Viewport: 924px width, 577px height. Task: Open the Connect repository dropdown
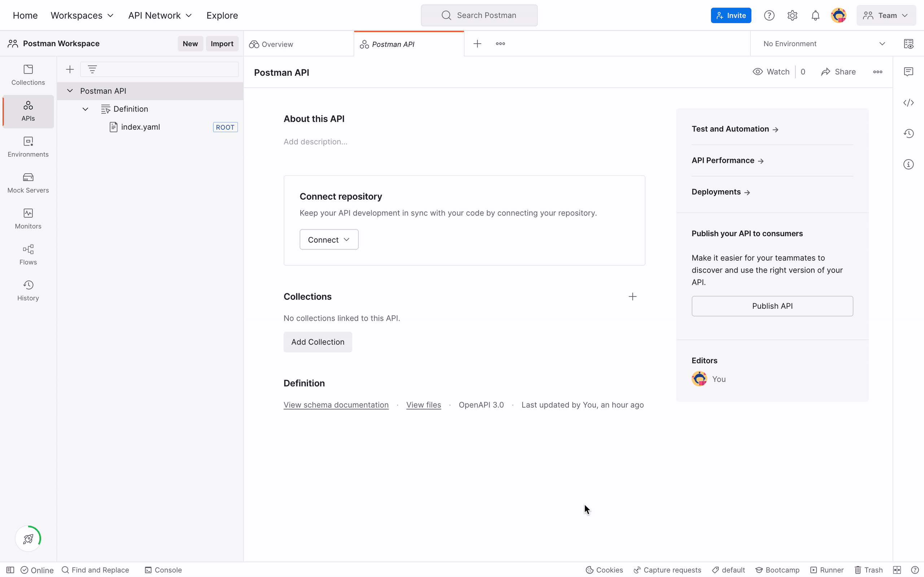329,239
